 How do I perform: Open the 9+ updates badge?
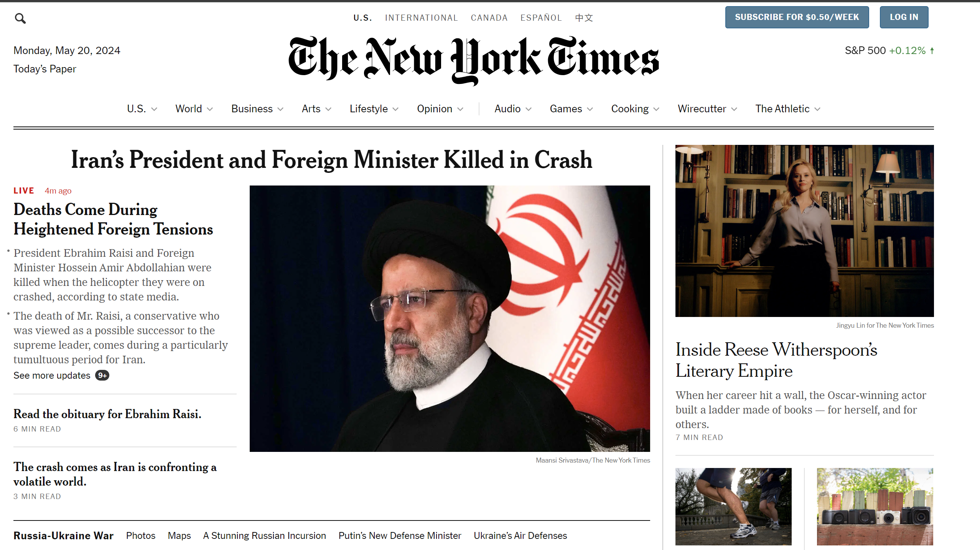102,376
